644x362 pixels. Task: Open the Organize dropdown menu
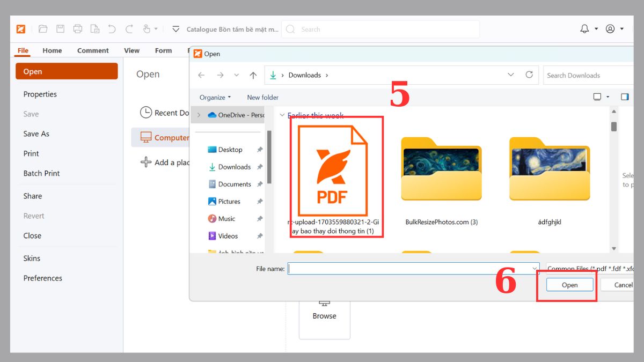pos(215,97)
